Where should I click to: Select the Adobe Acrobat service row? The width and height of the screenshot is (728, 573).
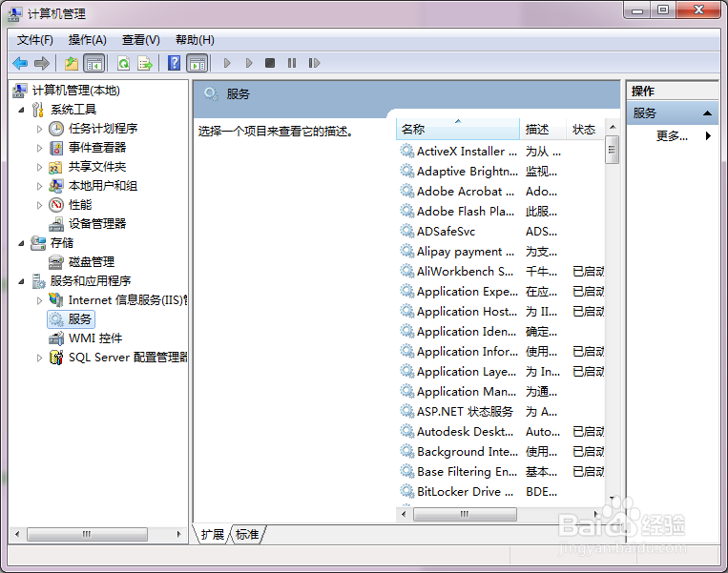point(501,191)
